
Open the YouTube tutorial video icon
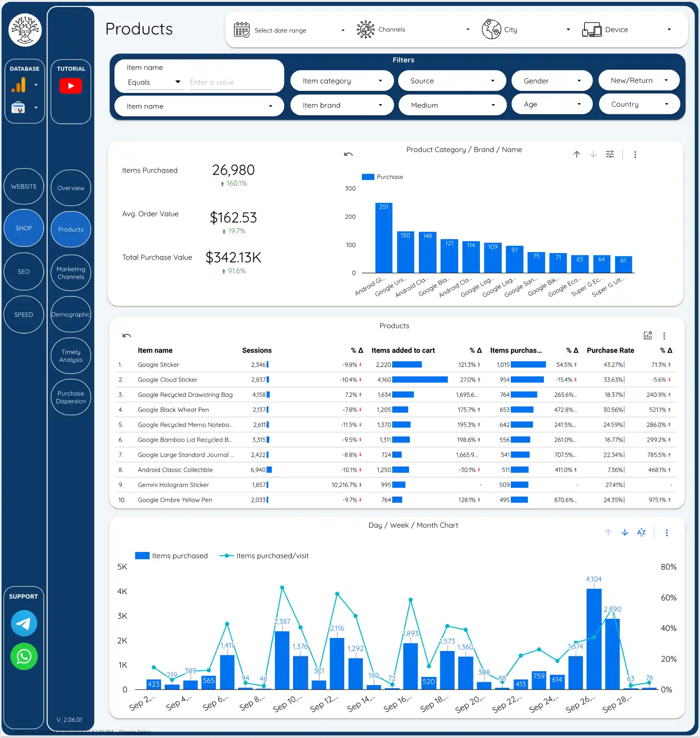pos(71,86)
